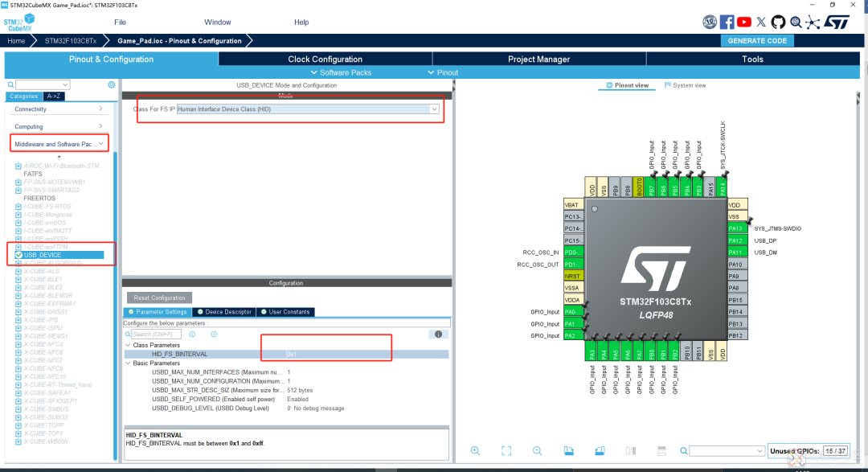
Task: Open the File menu
Action: coord(120,23)
